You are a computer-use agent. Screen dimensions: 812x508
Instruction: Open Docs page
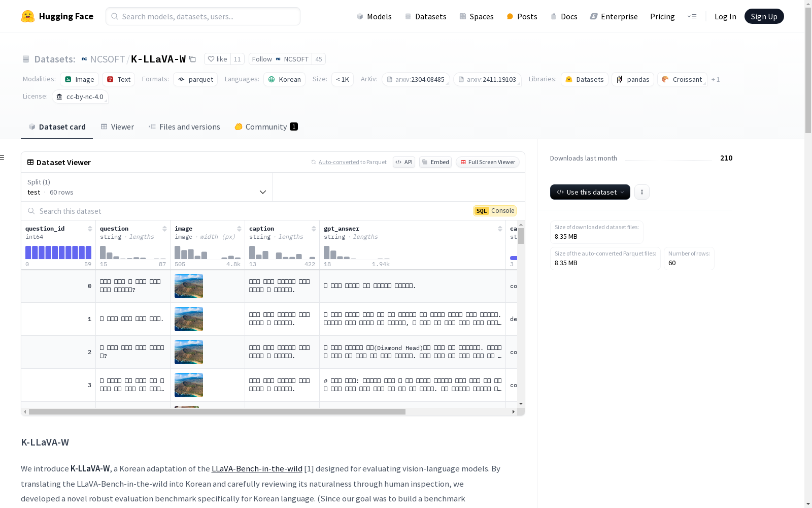pos(564,16)
